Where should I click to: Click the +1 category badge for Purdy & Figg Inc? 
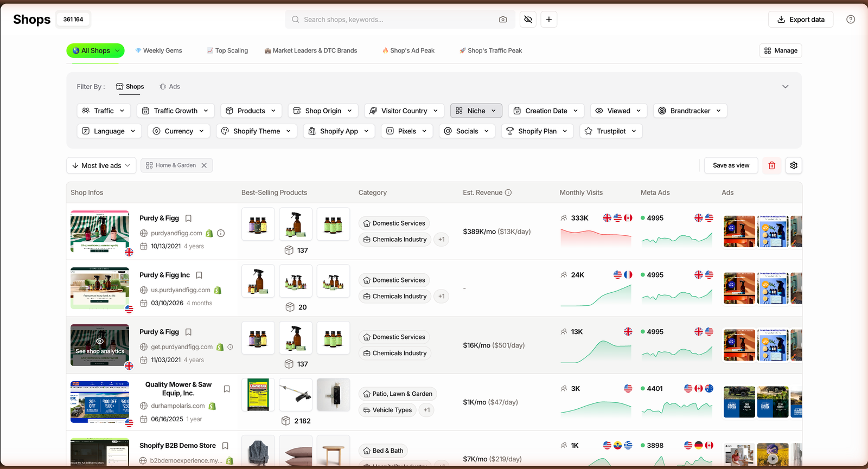[x=442, y=296]
